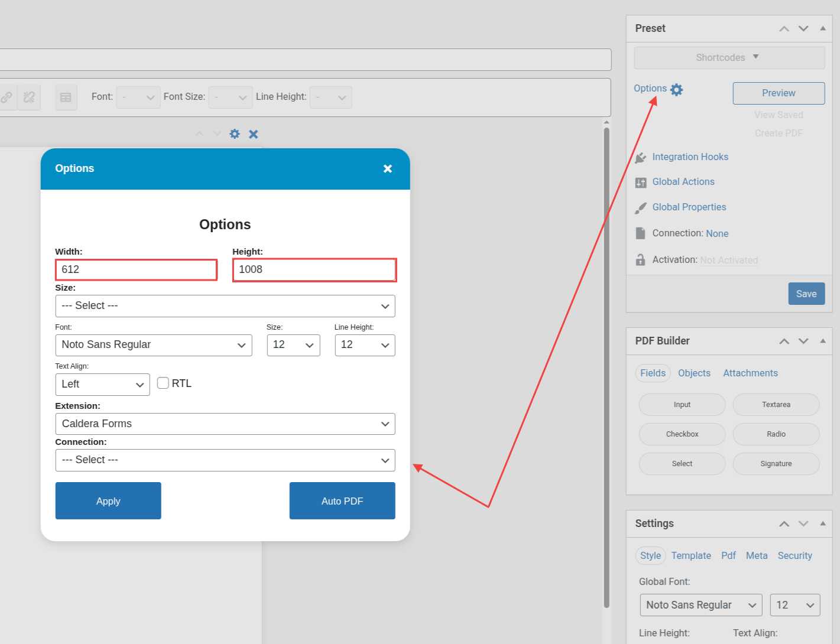This screenshot has height=644, width=840.
Task: Click the Integration Hooks plug icon
Action: [640, 158]
